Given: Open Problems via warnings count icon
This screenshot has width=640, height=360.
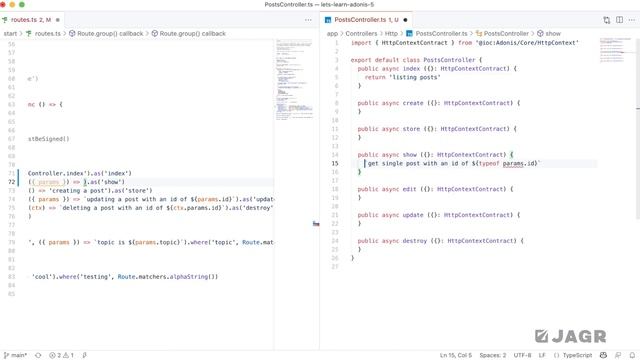Looking at the screenshot, I should [x=68, y=355].
